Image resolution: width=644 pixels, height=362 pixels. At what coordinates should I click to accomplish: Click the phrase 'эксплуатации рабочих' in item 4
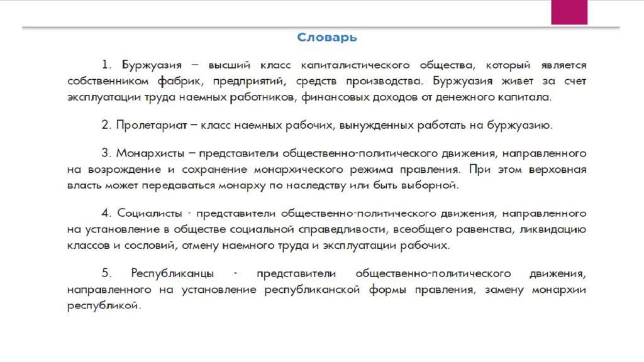click(x=386, y=246)
